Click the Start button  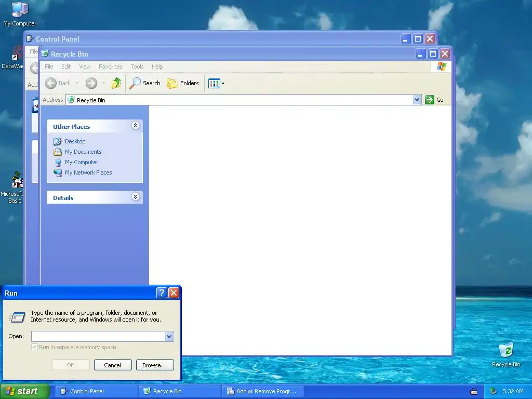[x=24, y=392]
